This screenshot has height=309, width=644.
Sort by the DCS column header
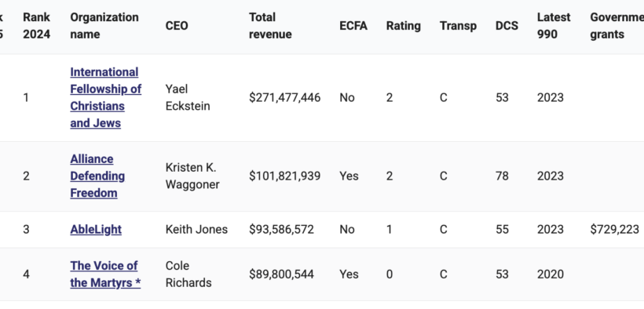click(507, 26)
